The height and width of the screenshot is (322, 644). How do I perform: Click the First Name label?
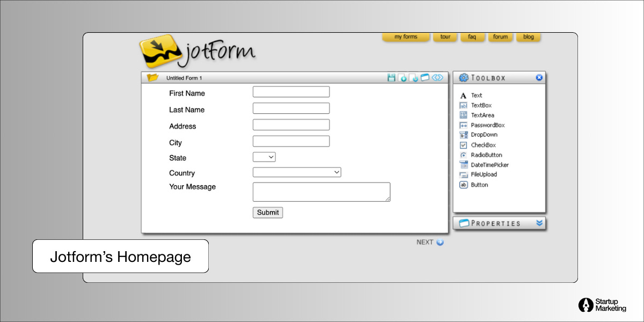pyautogui.click(x=187, y=93)
